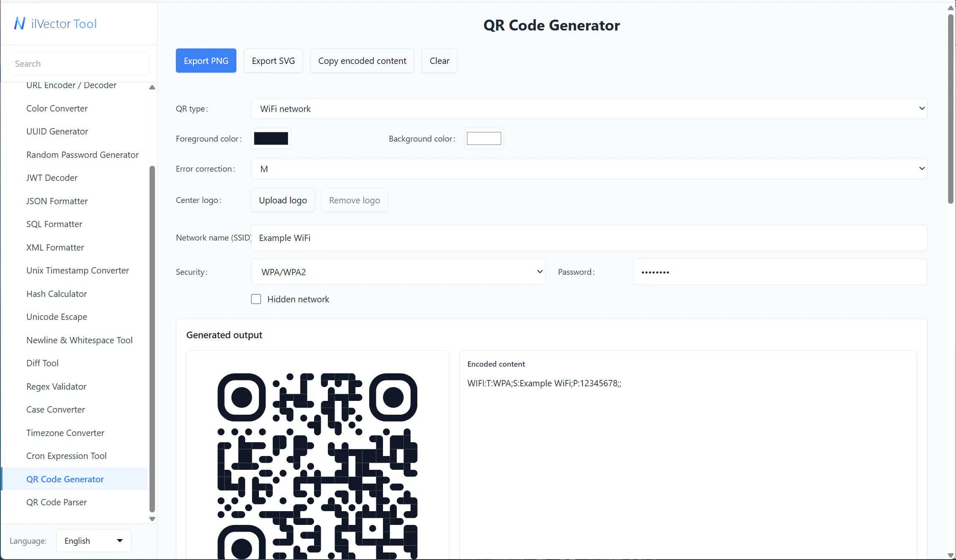Click the generated QR code image
Screen dimensions: 956x560
point(317,466)
